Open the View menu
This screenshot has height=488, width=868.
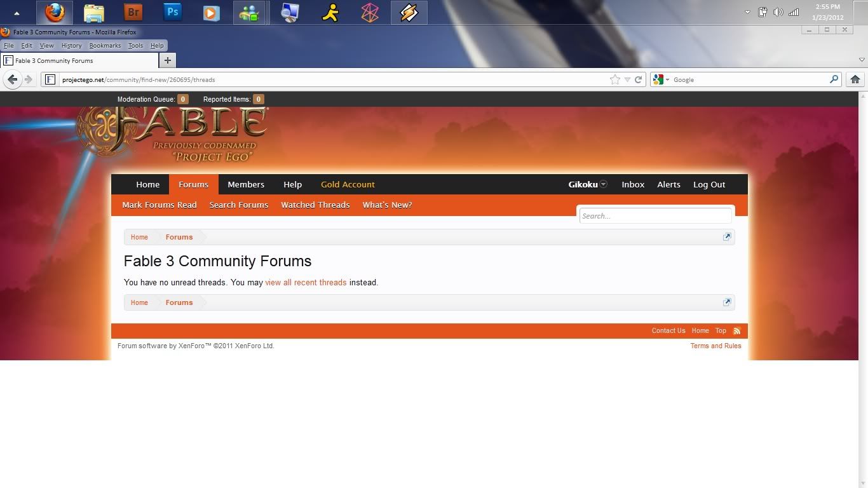pyautogui.click(x=47, y=46)
